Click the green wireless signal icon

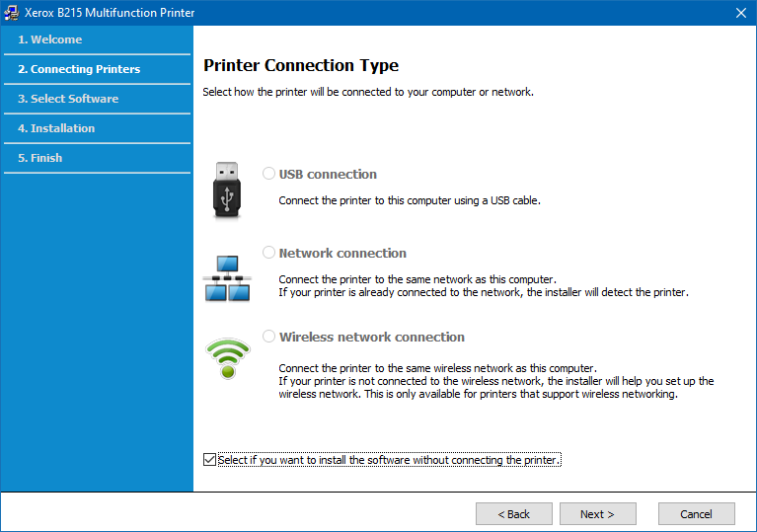point(227,357)
